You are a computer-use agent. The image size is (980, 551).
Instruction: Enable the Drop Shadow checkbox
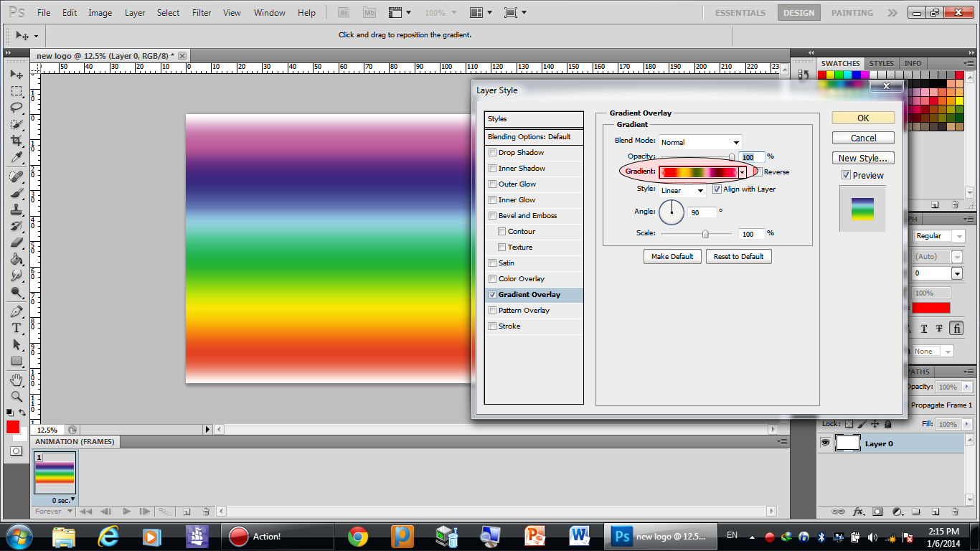point(492,152)
